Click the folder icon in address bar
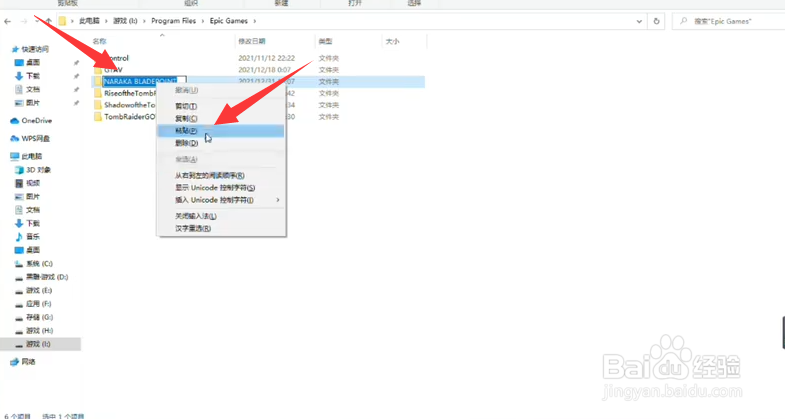 [x=62, y=21]
